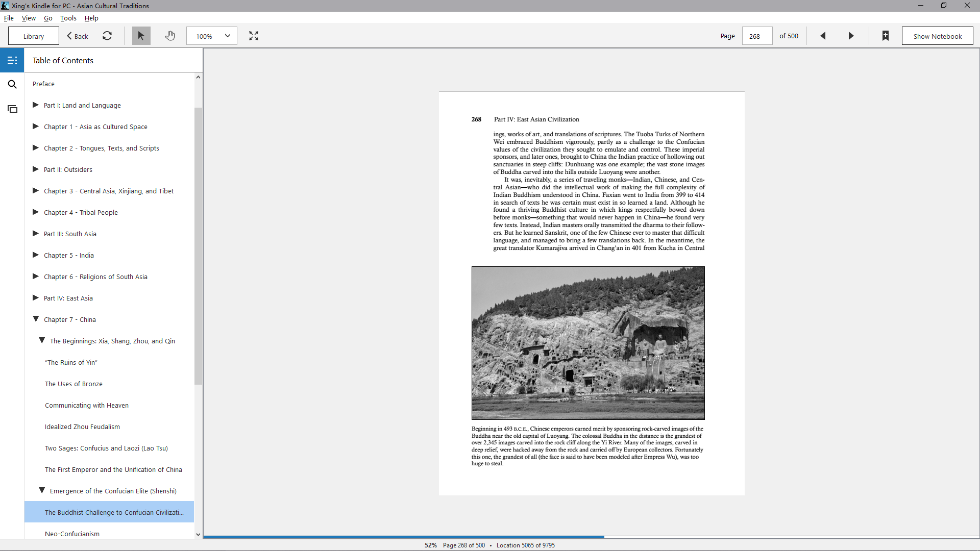Click the sync refresh icon

(107, 36)
